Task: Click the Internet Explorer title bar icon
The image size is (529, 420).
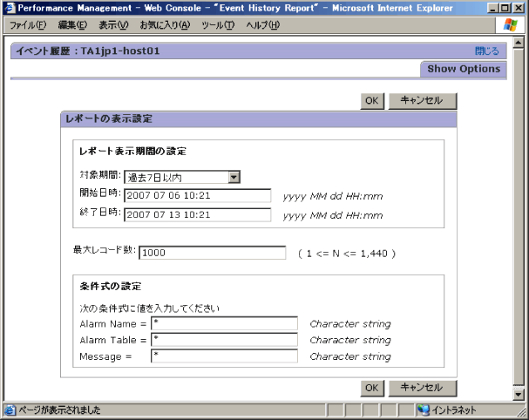Action: click(x=10, y=8)
